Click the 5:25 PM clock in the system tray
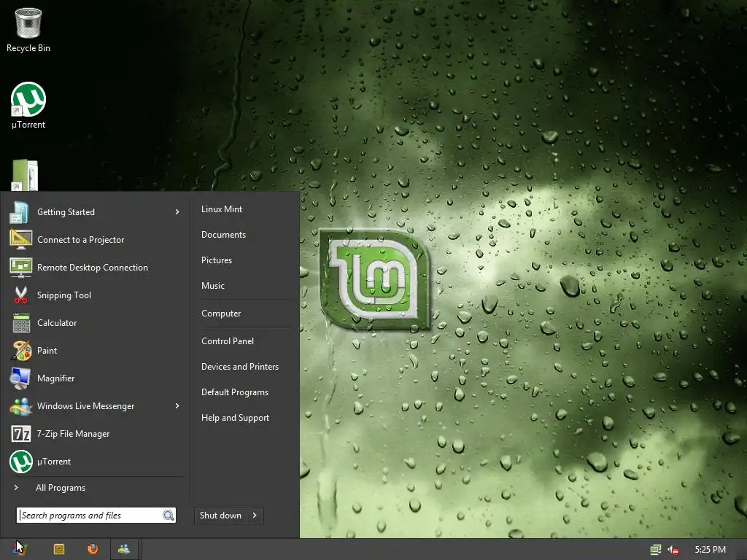 tap(710, 550)
